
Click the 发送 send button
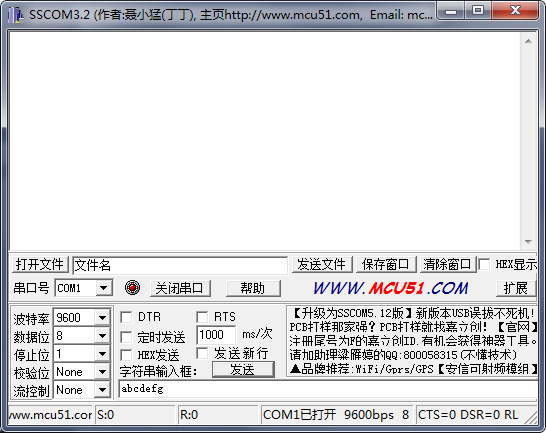click(243, 370)
